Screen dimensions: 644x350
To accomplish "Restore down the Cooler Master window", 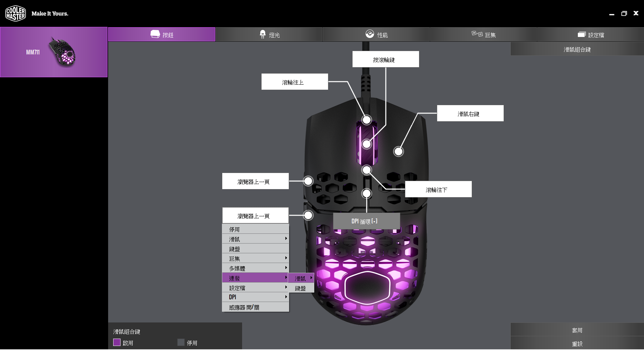I will point(624,13).
